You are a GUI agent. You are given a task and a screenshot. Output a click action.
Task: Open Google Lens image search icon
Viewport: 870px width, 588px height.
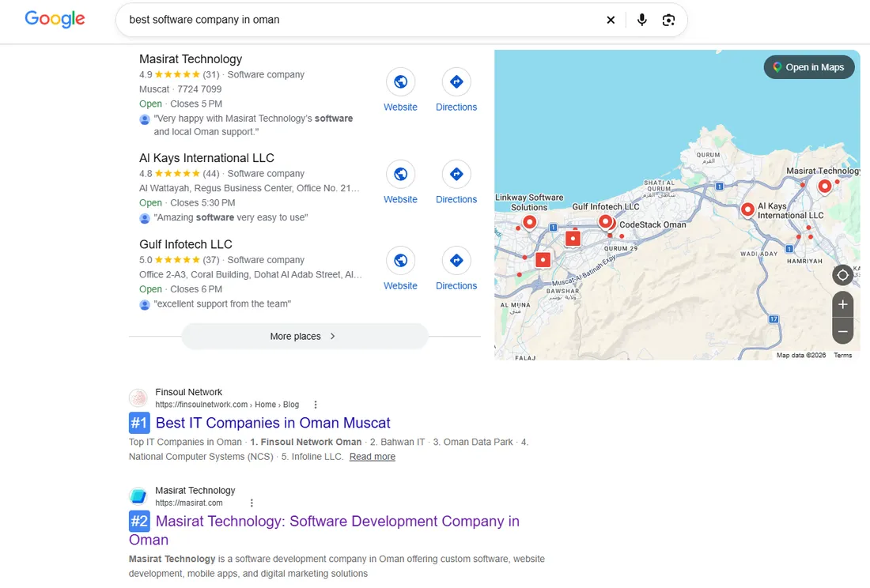(x=668, y=20)
